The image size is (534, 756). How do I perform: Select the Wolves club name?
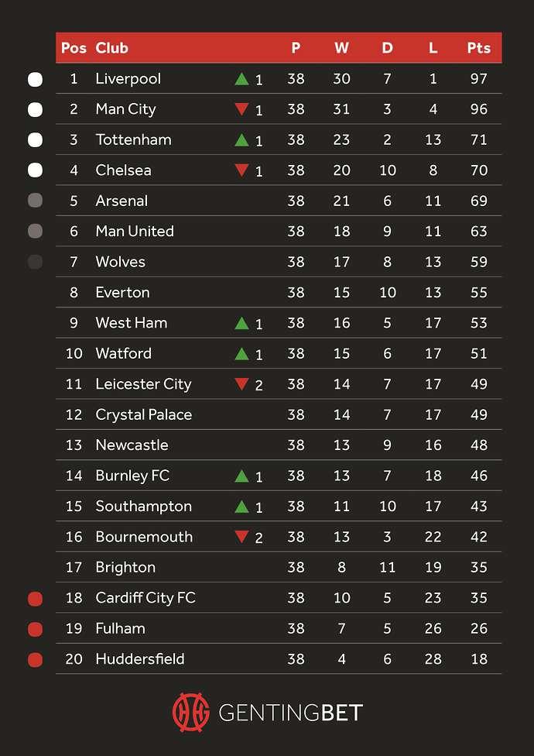120,262
